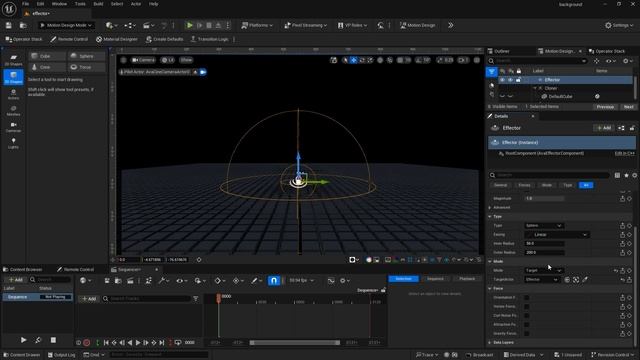Click the sequencer snapping magnet icon

(x=274, y=280)
